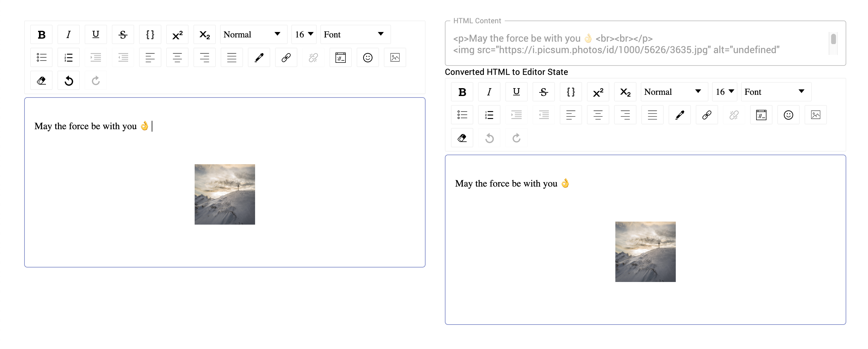The image size is (868, 349).
Task: Click the embedded content icon in right toolbar
Action: tap(761, 115)
